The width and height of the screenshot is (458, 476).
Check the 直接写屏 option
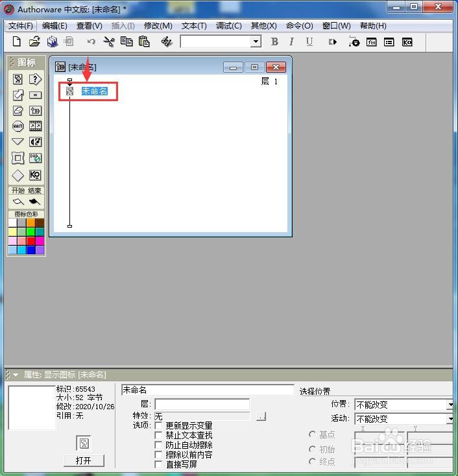click(x=158, y=464)
